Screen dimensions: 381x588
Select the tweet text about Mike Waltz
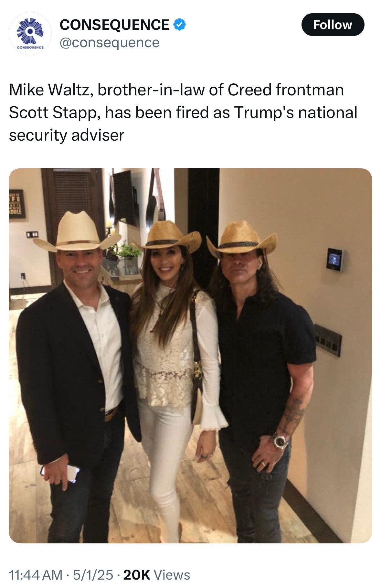point(183,112)
